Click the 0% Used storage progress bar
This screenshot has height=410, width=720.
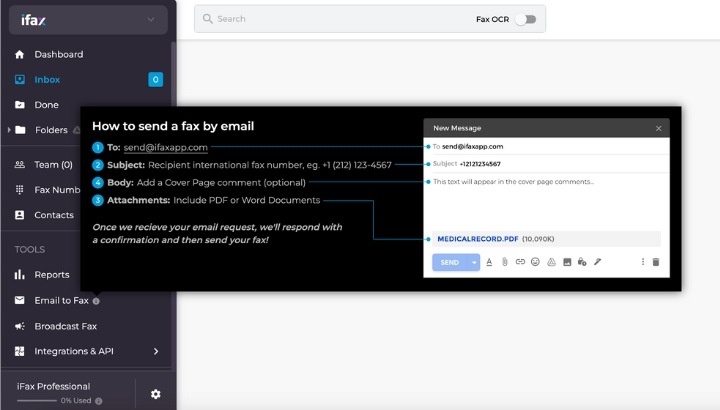point(37,401)
